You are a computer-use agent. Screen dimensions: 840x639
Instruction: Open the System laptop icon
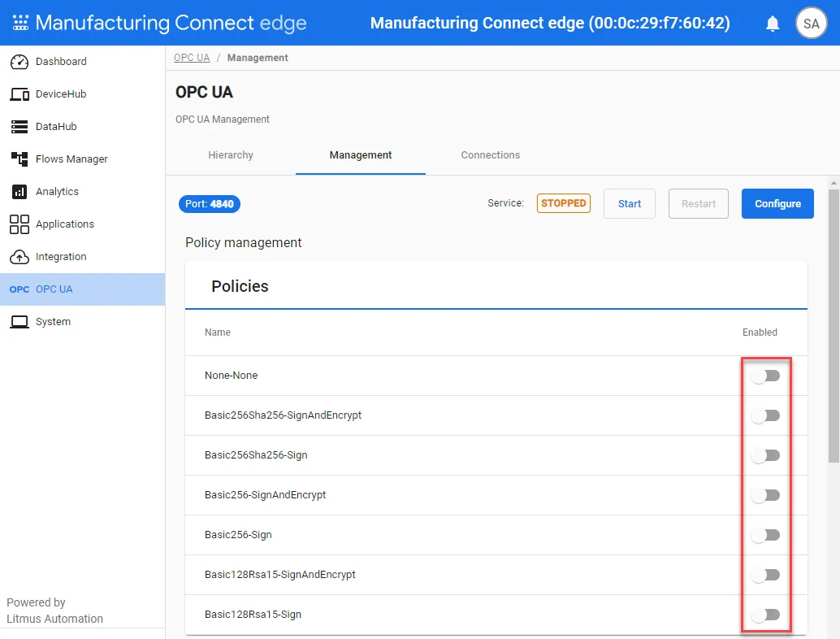19,322
